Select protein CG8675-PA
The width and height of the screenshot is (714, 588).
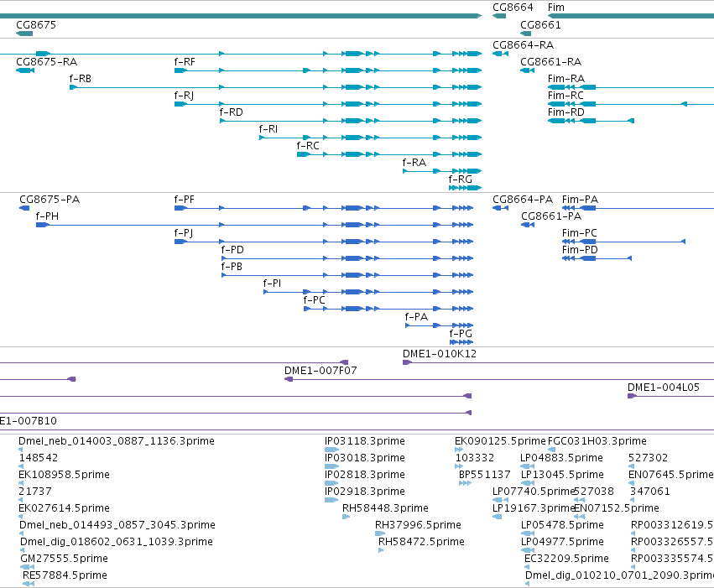[50, 200]
